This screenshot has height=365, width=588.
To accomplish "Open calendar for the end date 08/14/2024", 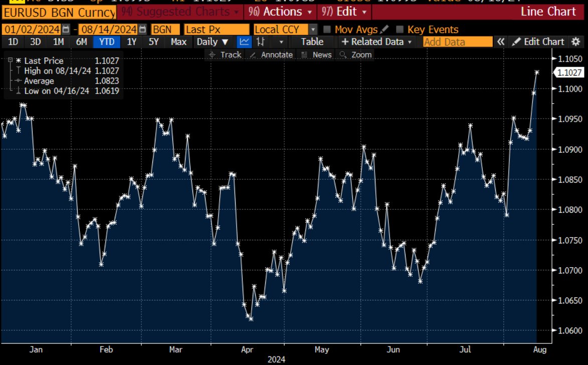I will click(x=142, y=30).
